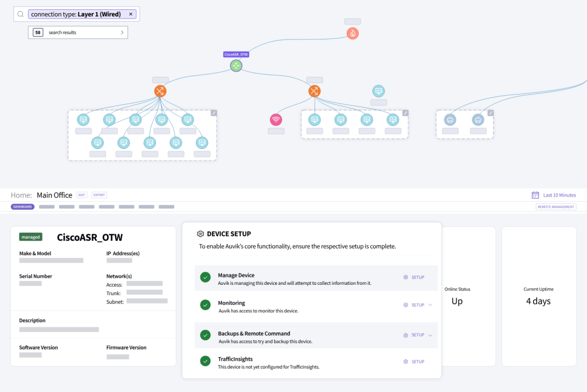Remove the Layer 1 (Wired) connection filter
Viewport: 587px width, 392px height.
coord(131,14)
